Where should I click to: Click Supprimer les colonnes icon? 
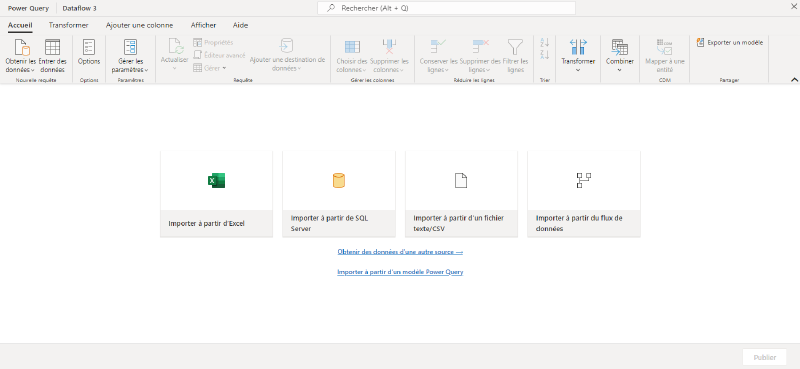[x=389, y=47]
